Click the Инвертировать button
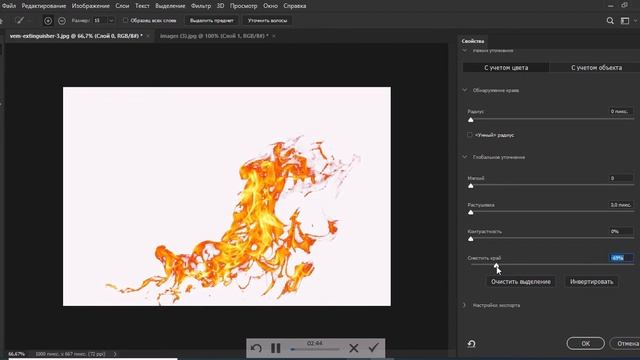Screen dimensions: 640x360 pyautogui.click(x=591, y=282)
